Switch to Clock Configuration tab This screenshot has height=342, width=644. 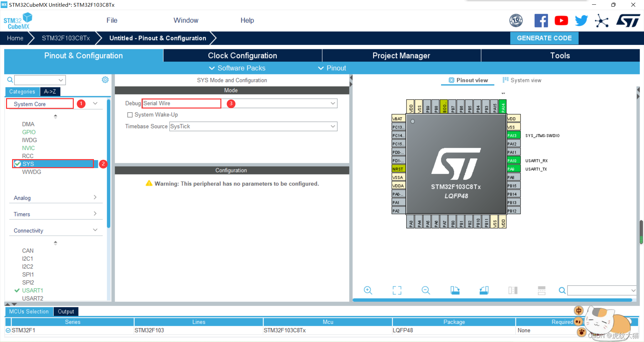click(x=243, y=56)
